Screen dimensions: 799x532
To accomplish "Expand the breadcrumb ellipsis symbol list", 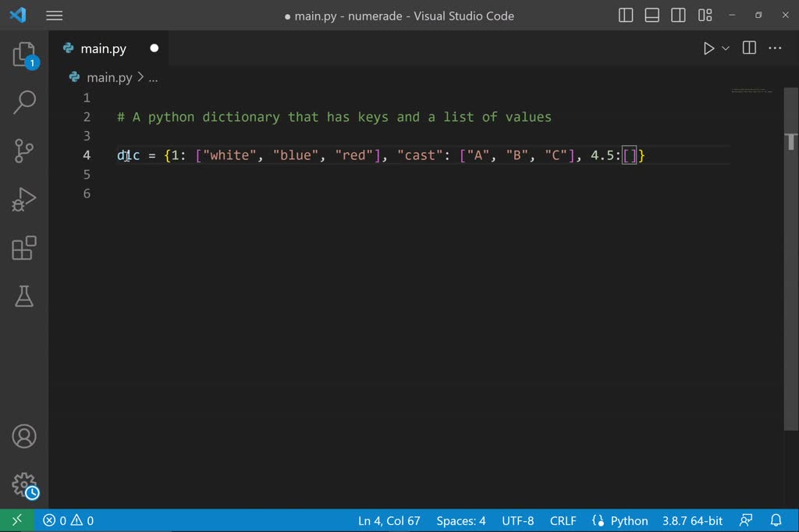I will tap(154, 78).
